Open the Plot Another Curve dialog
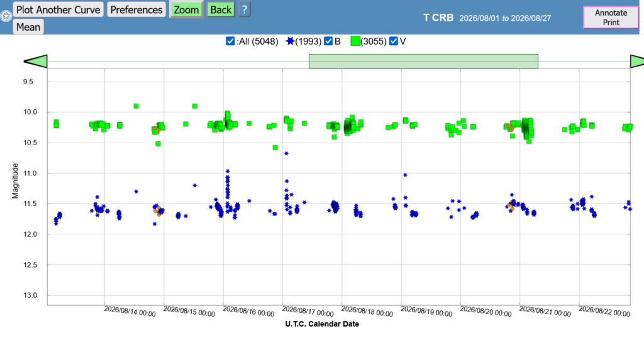 [x=58, y=9]
